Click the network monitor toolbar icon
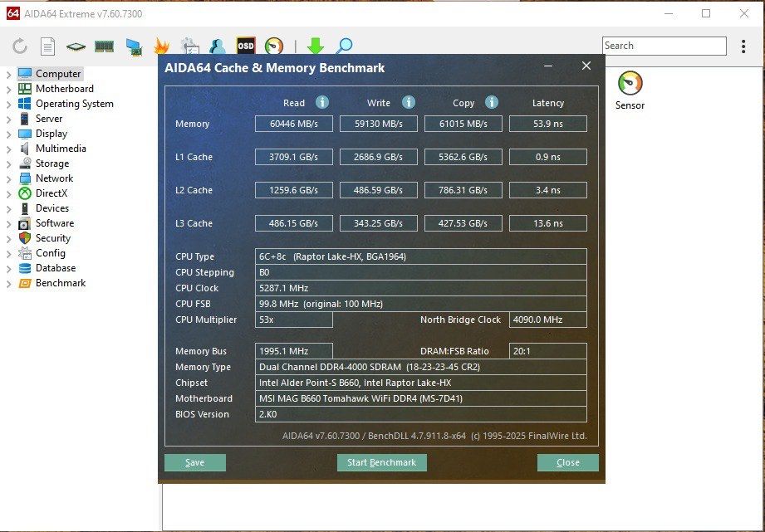 [x=133, y=46]
